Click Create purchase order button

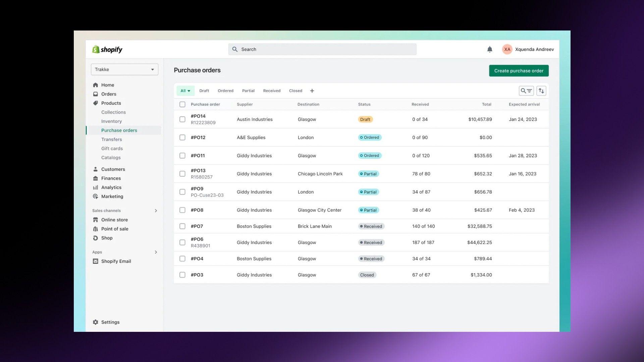click(x=519, y=71)
